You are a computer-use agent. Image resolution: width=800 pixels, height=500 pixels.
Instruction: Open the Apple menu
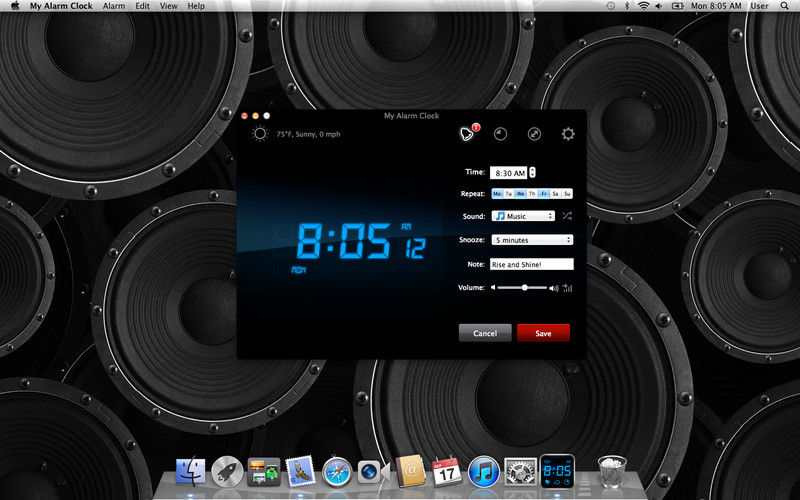tap(15, 6)
